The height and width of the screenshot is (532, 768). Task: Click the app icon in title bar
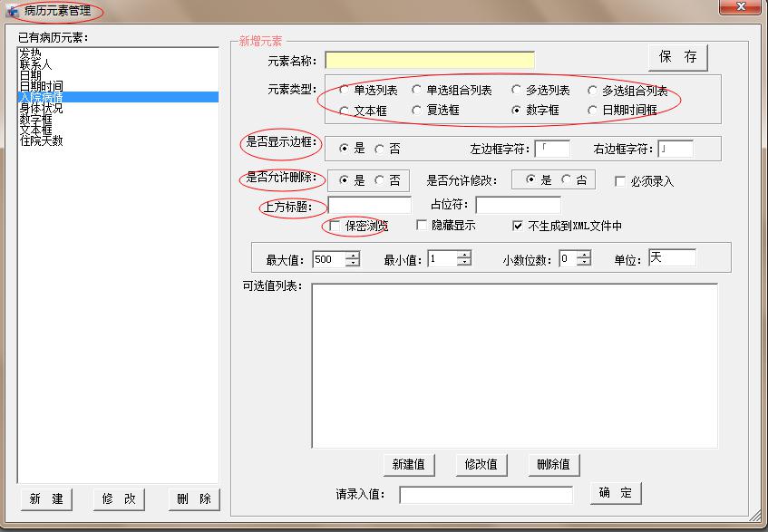click(13, 11)
